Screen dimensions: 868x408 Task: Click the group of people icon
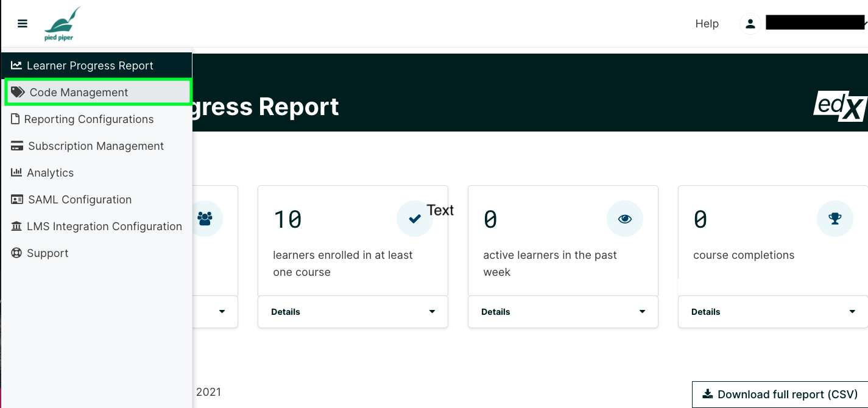[205, 219]
